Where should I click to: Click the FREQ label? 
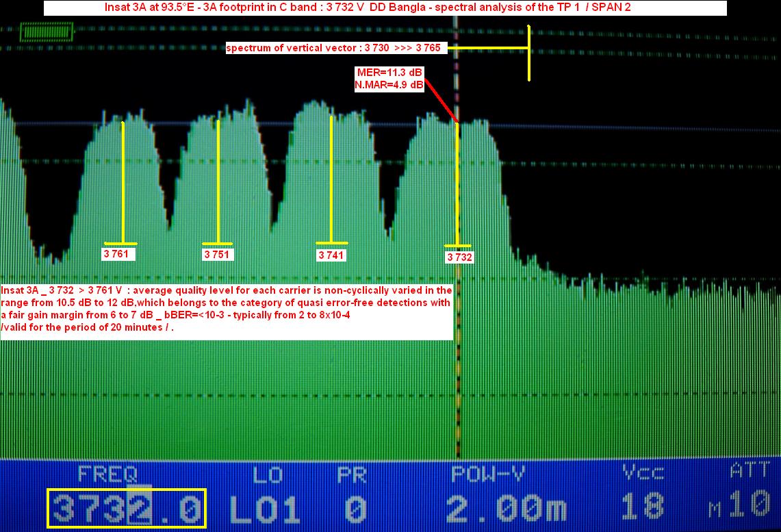[x=107, y=474]
